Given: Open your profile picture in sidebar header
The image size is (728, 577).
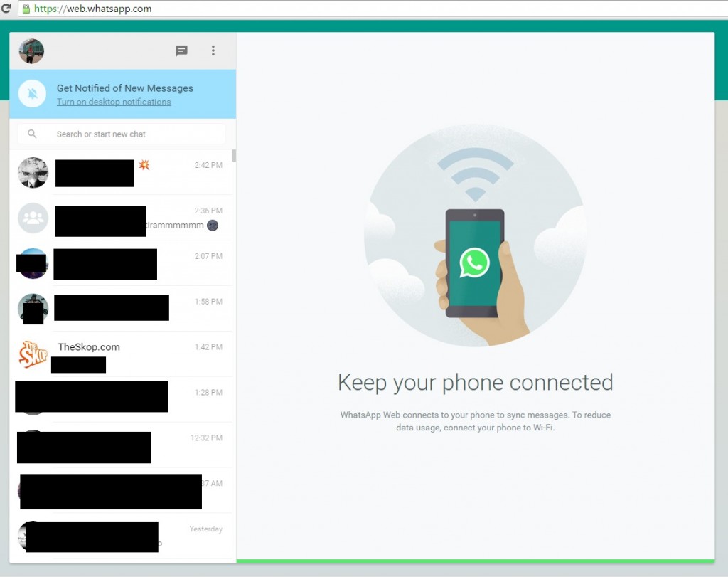Looking at the screenshot, I should (31, 51).
